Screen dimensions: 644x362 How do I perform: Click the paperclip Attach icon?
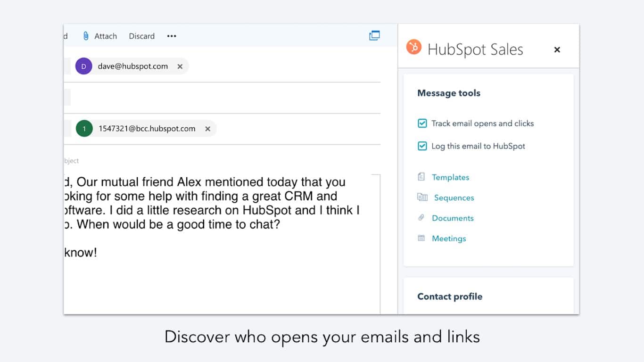tap(86, 36)
